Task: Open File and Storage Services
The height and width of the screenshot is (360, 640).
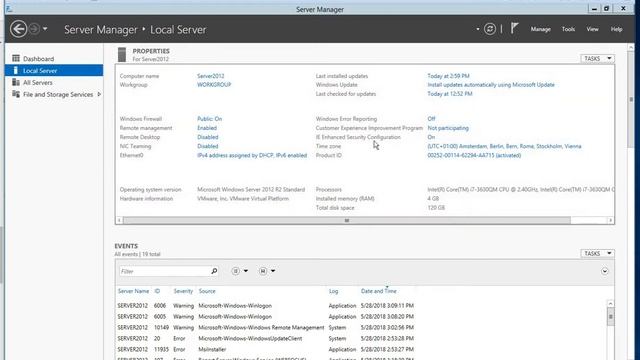Action: pos(58,94)
